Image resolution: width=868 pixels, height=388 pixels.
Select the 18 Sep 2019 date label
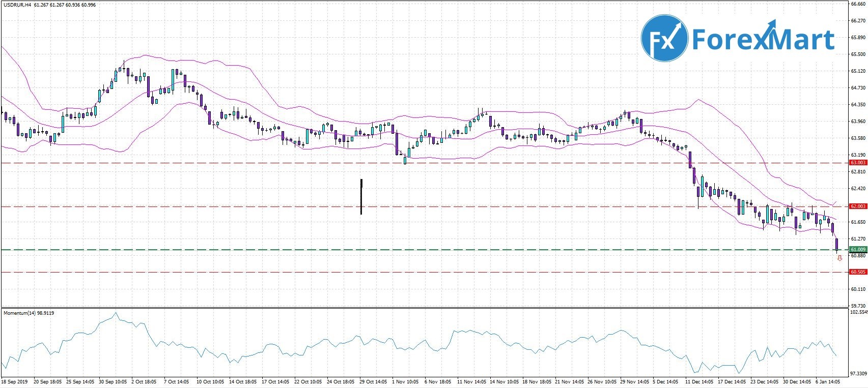click(15, 381)
